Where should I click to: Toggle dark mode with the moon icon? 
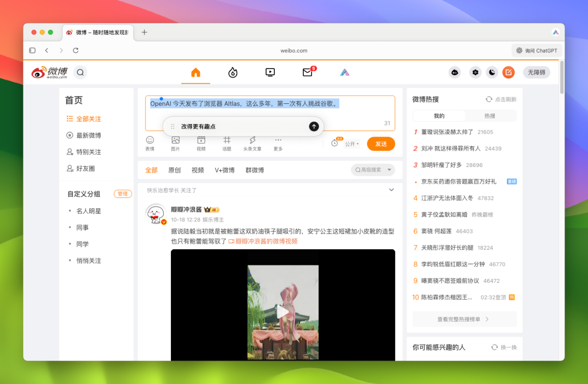(x=492, y=72)
